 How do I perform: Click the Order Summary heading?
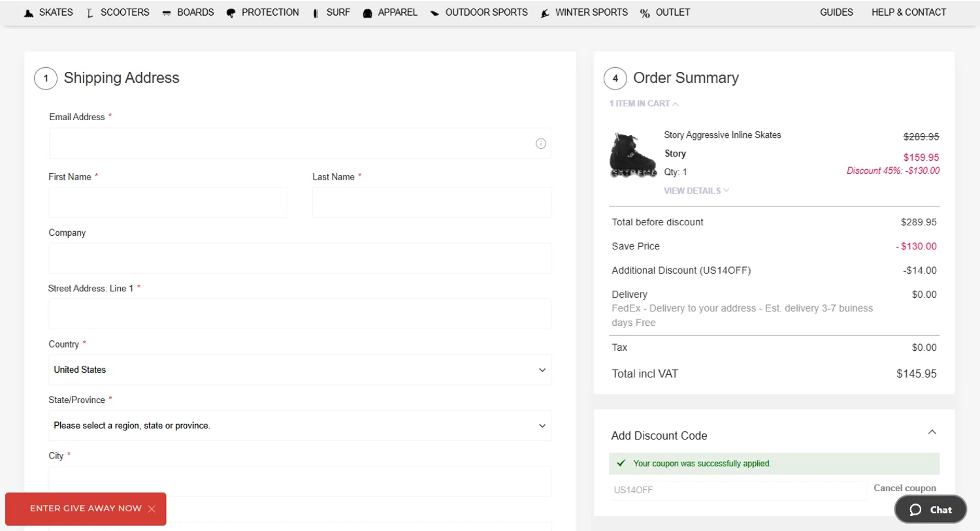686,78
